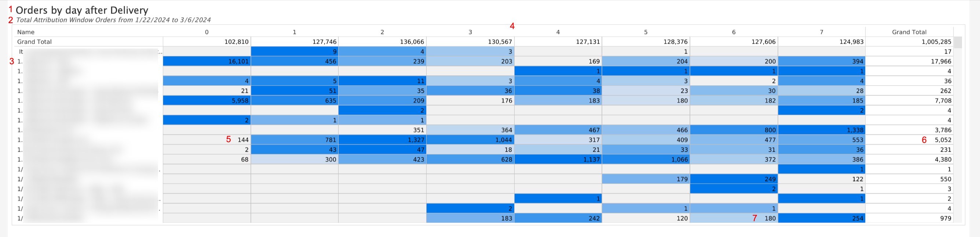Click the 409 cell

point(646,140)
